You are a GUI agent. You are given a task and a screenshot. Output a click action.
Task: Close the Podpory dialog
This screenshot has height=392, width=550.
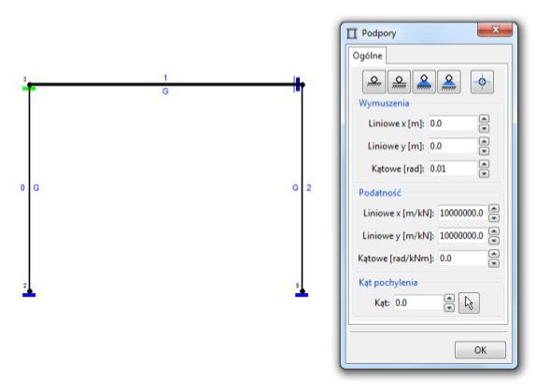(495, 30)
